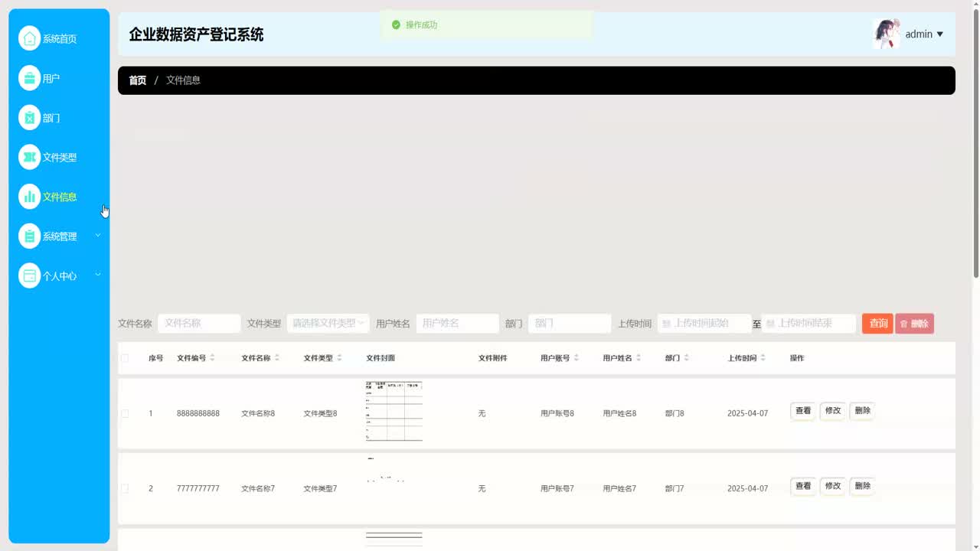Open the 上传时间结束 date picker field

coord(808,324)
